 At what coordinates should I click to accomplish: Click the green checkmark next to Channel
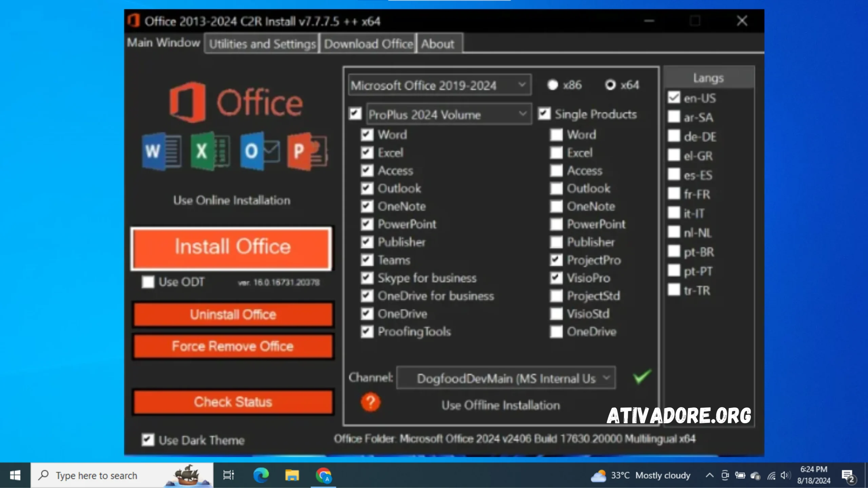[642, 377]
